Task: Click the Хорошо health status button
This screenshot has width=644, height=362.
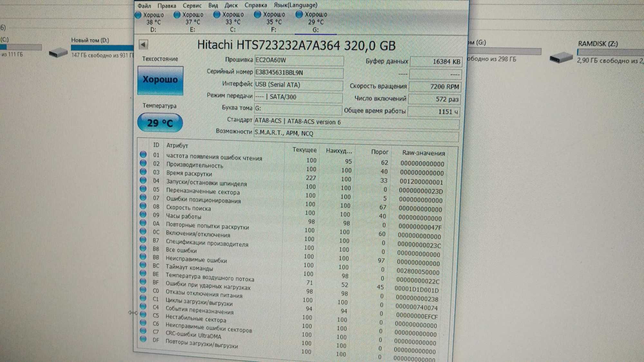Action: point(160,80)
